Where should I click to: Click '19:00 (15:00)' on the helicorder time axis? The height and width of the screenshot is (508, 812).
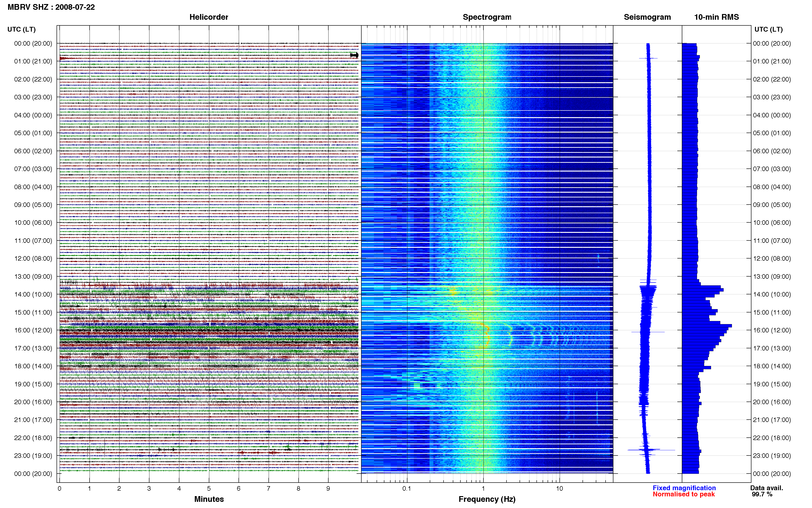(33, 384)
